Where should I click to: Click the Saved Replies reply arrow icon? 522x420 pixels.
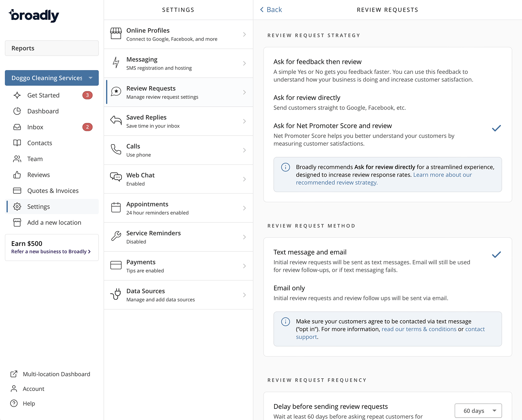tap(116, 120)
